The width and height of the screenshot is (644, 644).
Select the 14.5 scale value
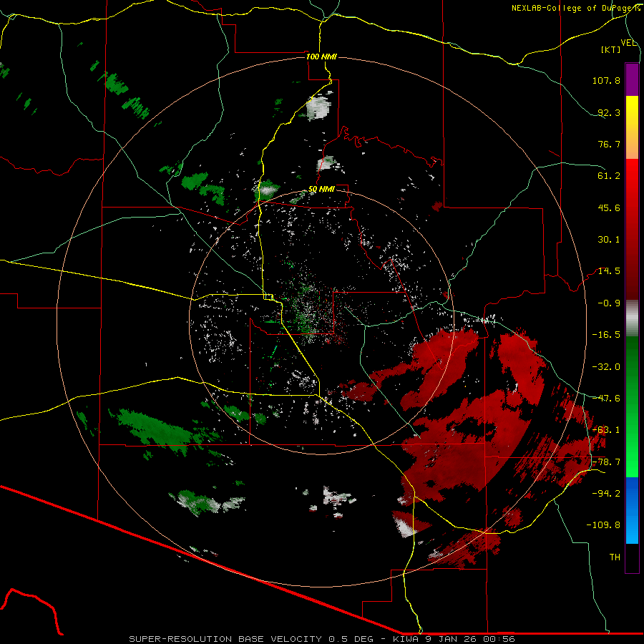609,271
